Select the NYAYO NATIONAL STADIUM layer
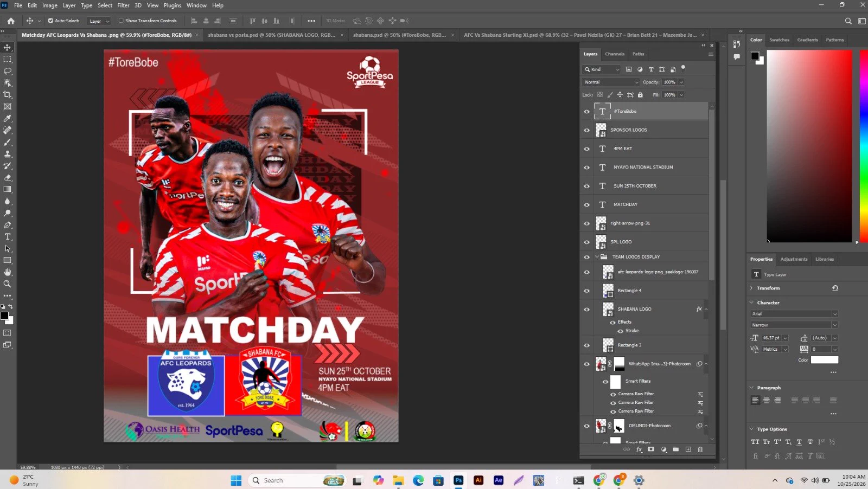This screenshot has width=868, height=489. pyautogui.click(x=644, y=168)
